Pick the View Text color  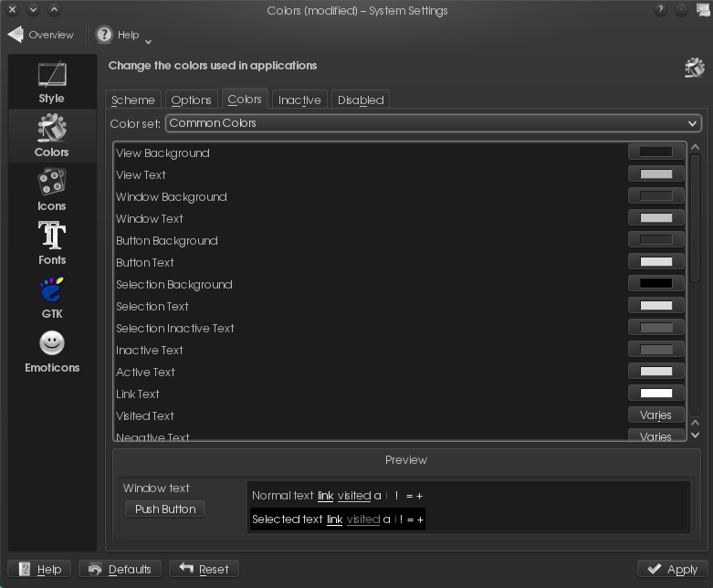pos(656,173)
